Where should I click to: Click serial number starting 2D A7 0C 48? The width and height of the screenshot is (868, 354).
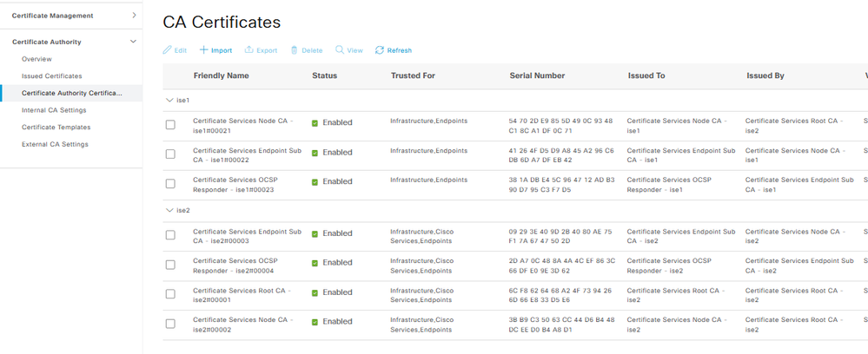pos(561,265)
